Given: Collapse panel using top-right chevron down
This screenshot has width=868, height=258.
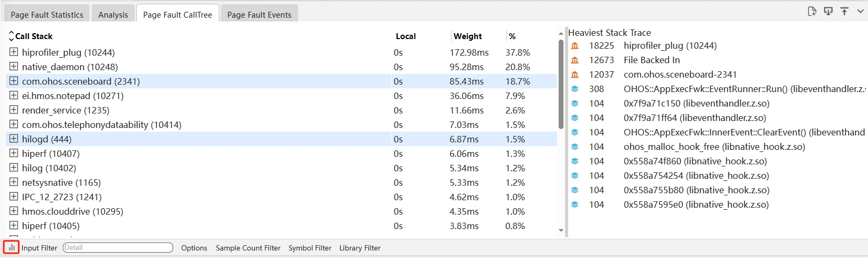Looking at the screenshot, I should [860, 11].
